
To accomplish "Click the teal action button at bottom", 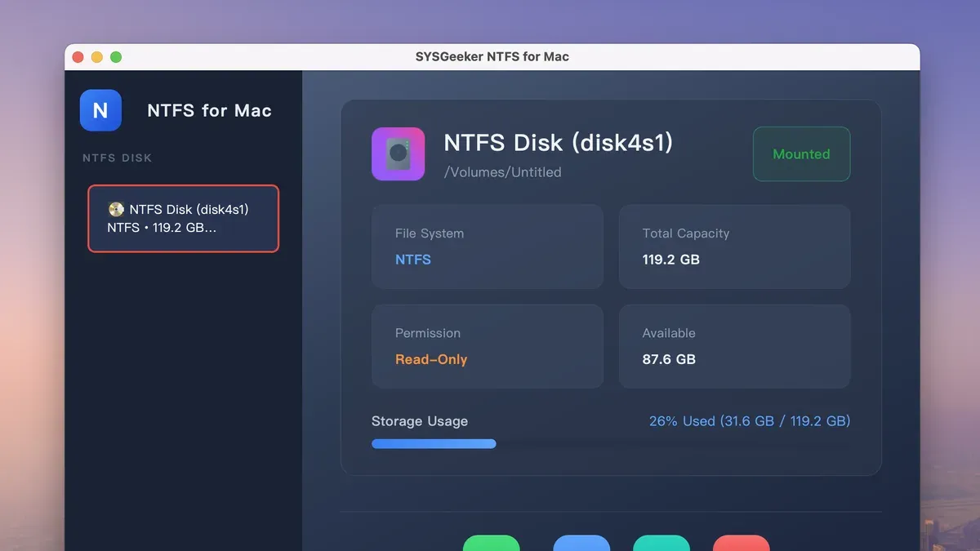I will (x=661, y=543).
